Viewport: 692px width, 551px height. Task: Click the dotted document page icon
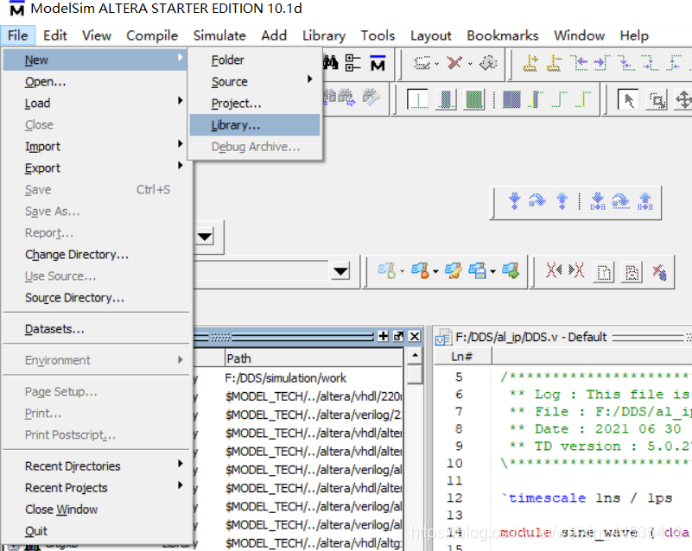click(x=603, y=272)
